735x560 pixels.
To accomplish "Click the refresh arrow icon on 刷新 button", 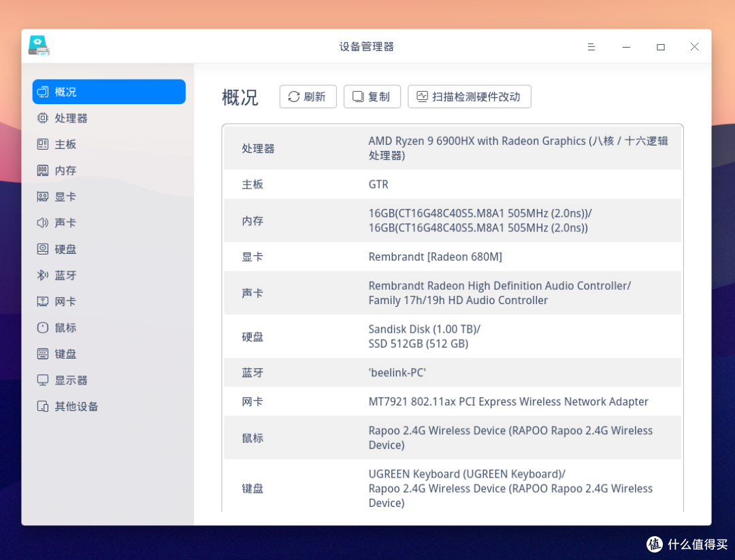I will click(294, 97).
